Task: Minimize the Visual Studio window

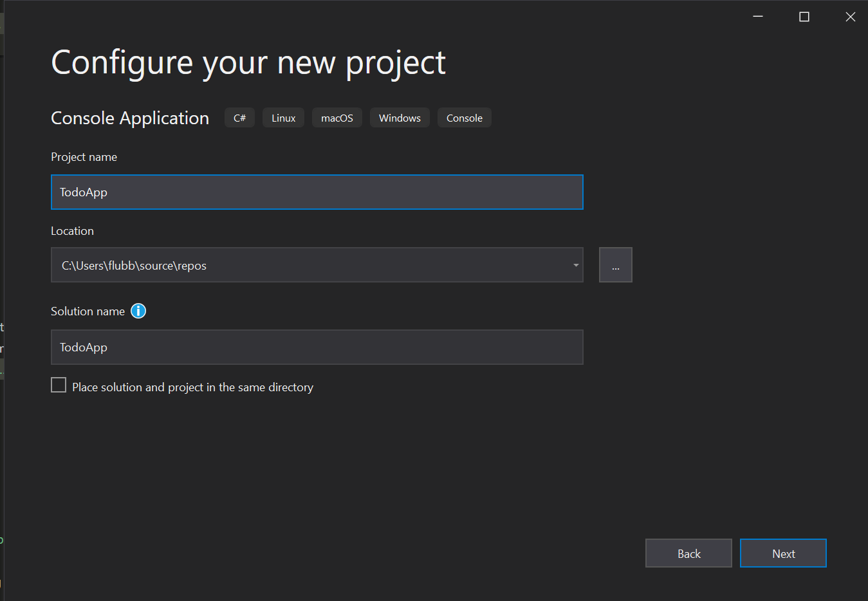Action: [x=757, y=16]
